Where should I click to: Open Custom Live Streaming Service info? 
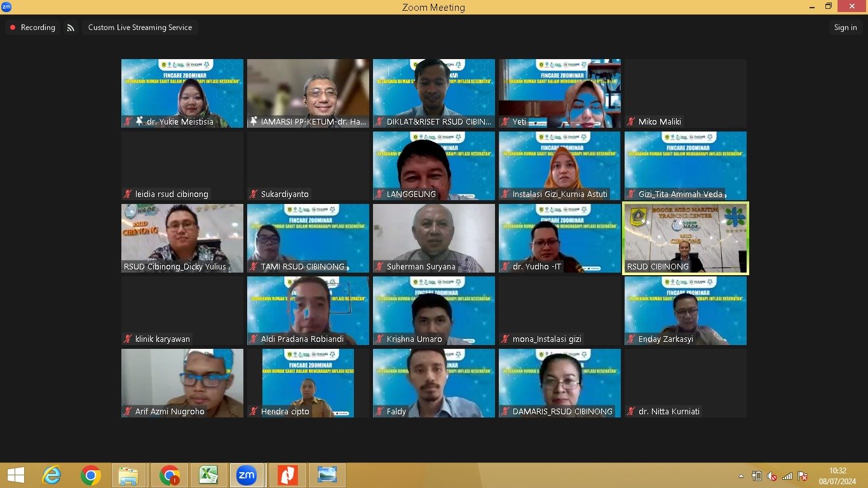pyautogui.click(x=140, y=27)
